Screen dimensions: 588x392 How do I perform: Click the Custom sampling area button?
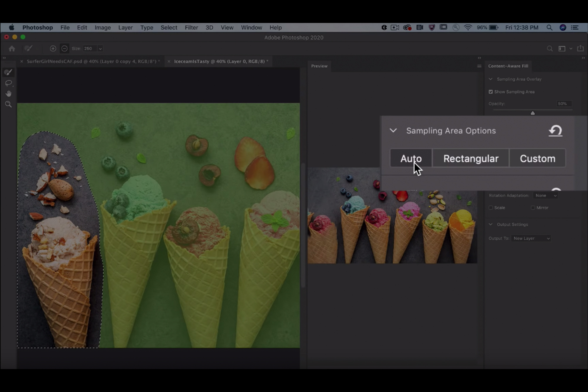(x=537, y=159)
